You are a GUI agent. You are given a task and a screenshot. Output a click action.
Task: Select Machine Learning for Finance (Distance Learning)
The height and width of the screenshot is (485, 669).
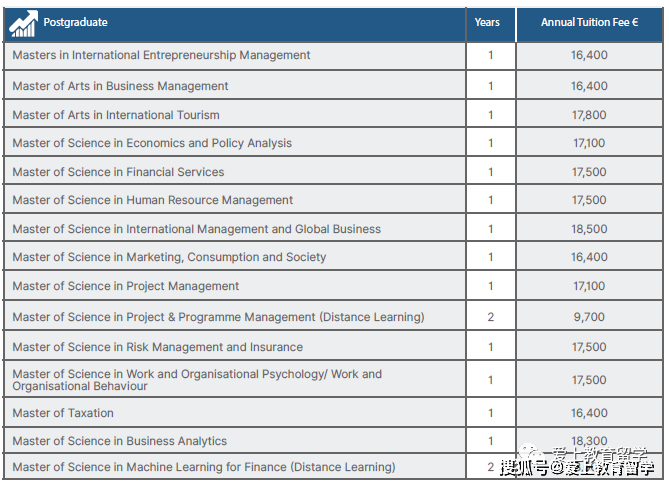pos(203,467)
